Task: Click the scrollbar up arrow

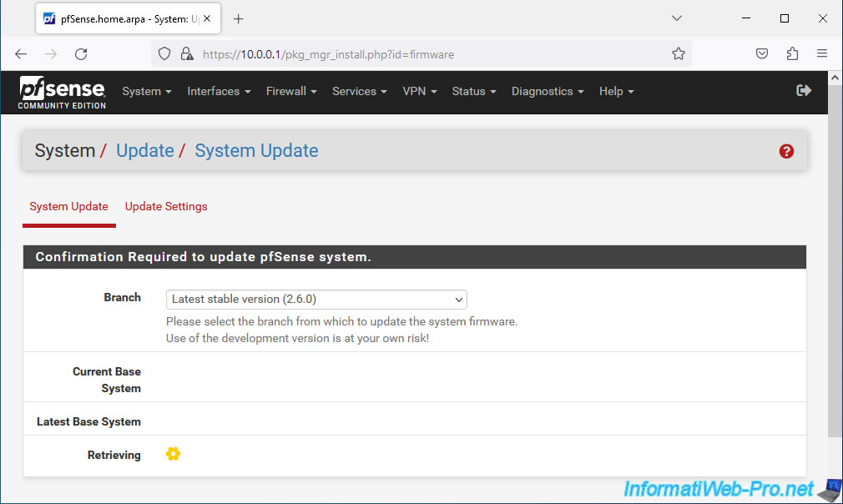Action: 835,78
